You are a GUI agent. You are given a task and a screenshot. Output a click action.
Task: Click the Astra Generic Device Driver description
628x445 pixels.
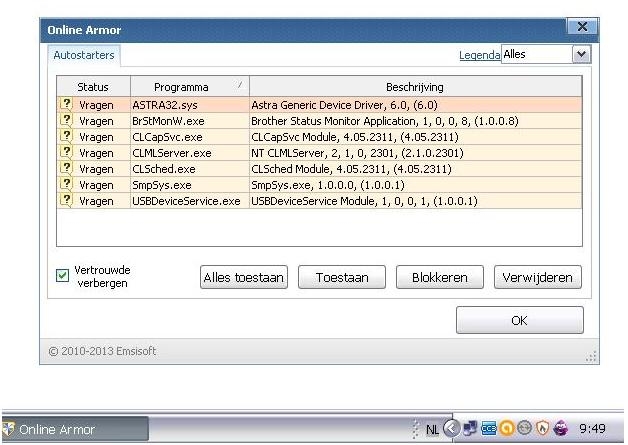click(344, 105)
